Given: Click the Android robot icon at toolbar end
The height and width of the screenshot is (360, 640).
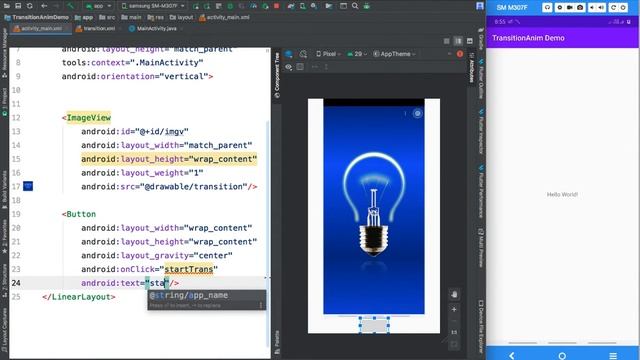Looking at the screenshot, I should (367, 6).
